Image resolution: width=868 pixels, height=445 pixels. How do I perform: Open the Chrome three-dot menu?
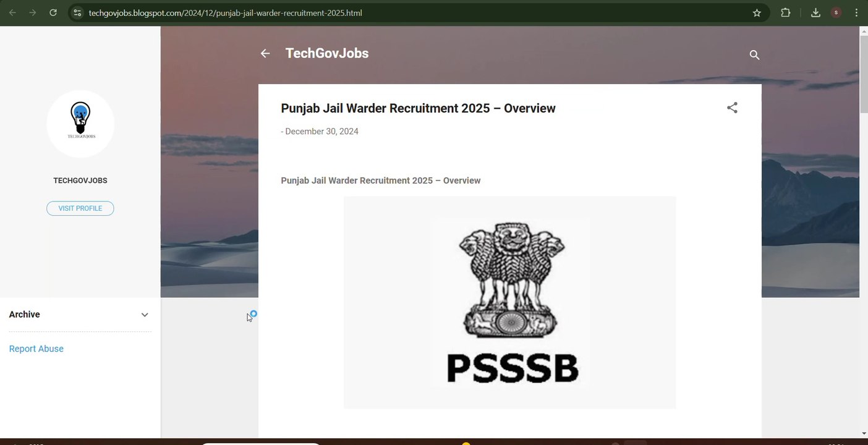pyautogui.click(x=856, y=12)
